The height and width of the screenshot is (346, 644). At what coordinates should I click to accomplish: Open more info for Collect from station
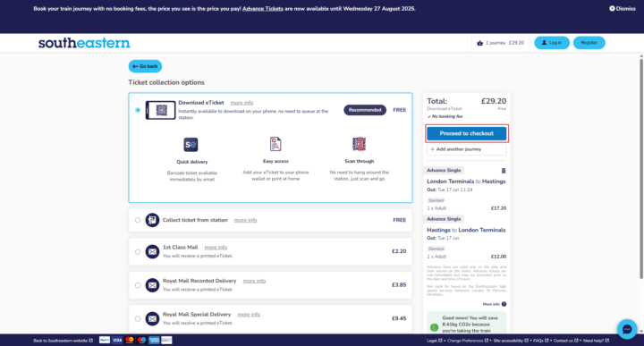click(245, 220)
